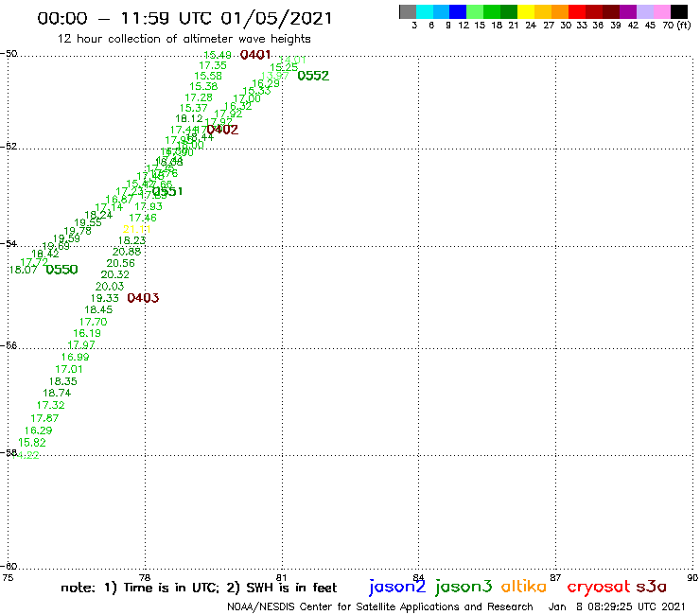Click the 15.58 wave height value
Viewport: 700px width, 615px height.
point(208,76)
